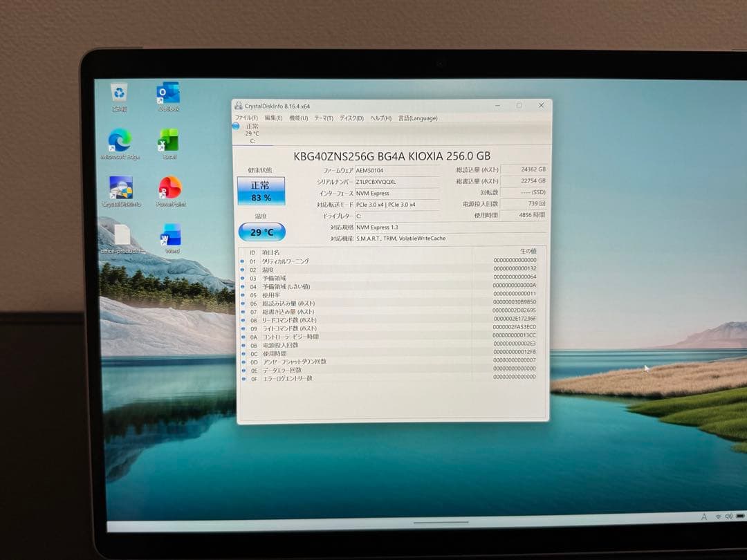Click the KBG40ZNS256G BG4A KIOXIA disk title
Image resolution: width=747 pixels, height=560 pixels.
(391, 156)
